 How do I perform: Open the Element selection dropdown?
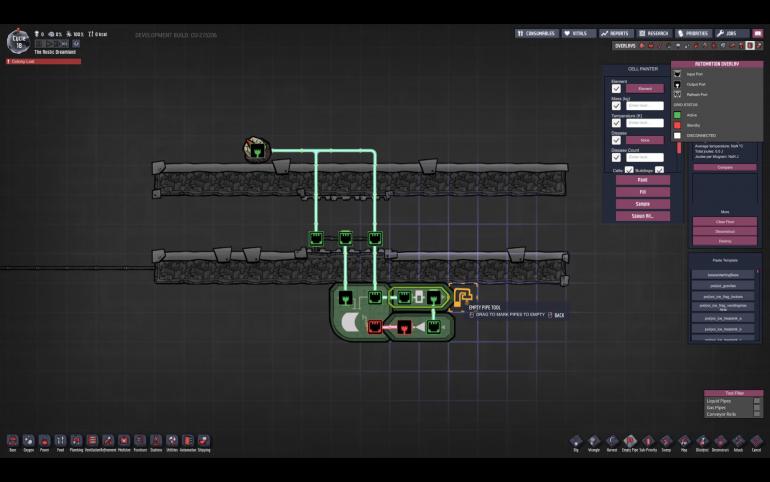click(x=645, y=88)
